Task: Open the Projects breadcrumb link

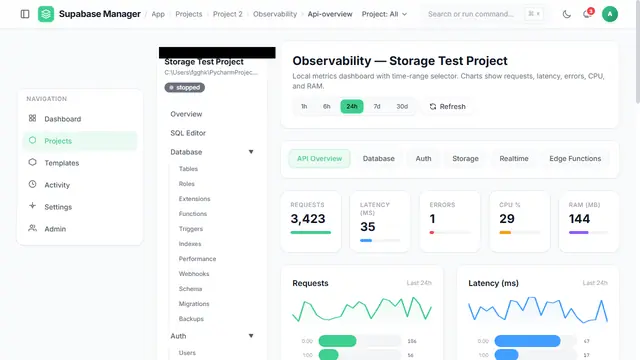Action: [x=189, y=14]
